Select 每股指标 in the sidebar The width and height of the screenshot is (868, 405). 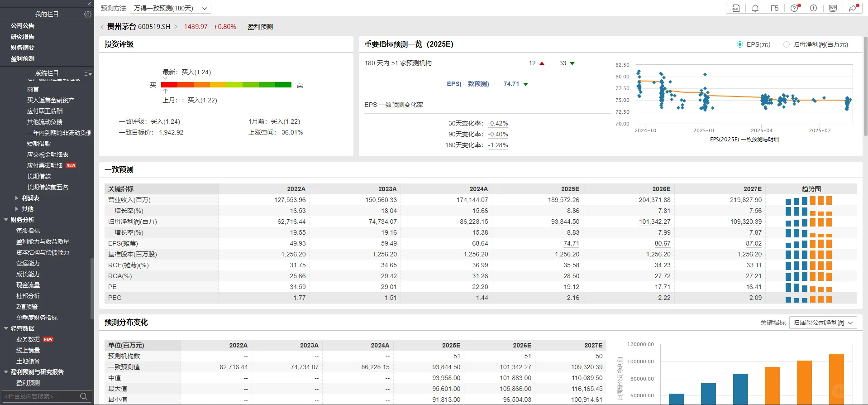pyautogui.click(x=28, y=231)
